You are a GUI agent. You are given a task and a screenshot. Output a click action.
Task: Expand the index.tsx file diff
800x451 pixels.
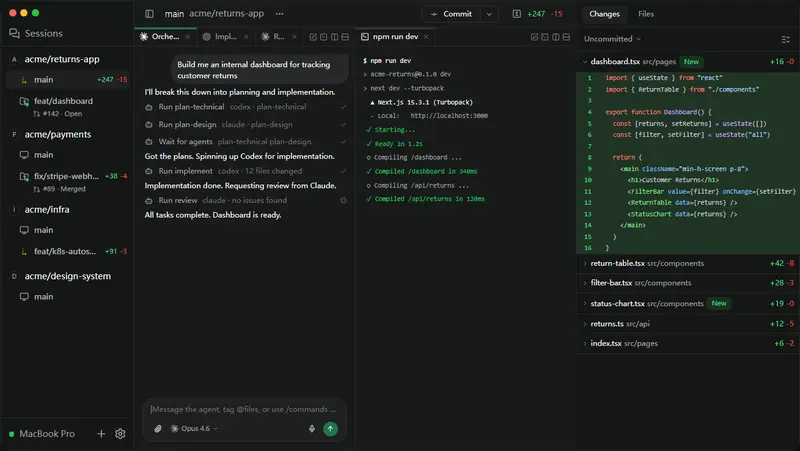(x=688, y=343)
